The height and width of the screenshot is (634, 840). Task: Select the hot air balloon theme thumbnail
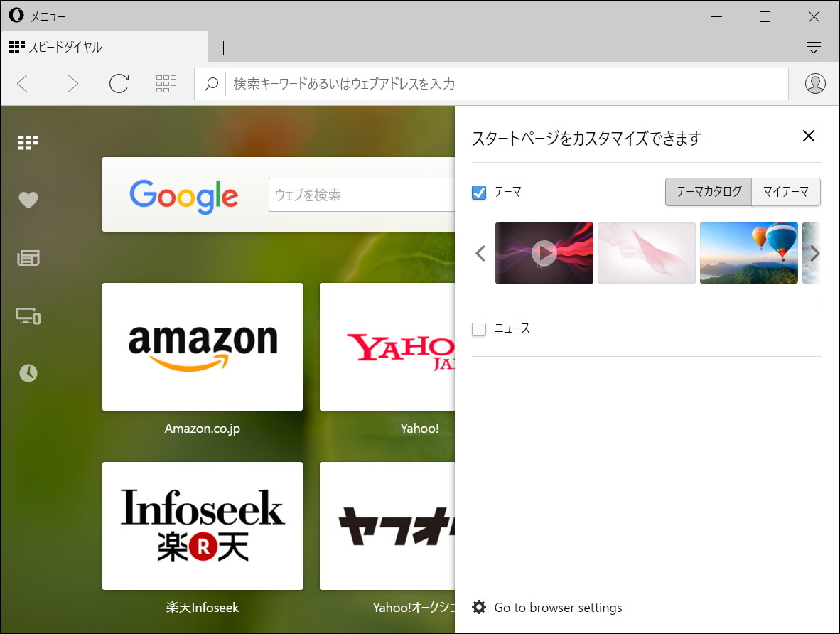click(x=749, y=253)
